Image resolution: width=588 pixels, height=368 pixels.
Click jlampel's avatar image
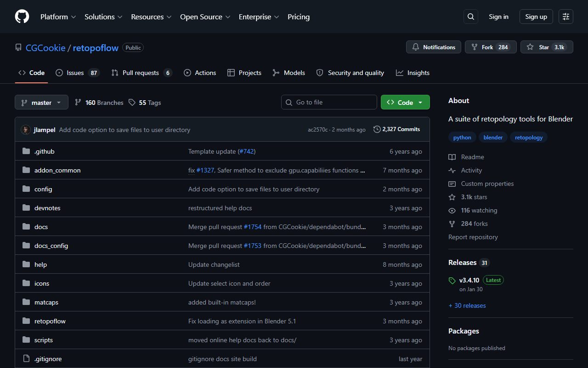pyautogui.click(x=26, y=130)
